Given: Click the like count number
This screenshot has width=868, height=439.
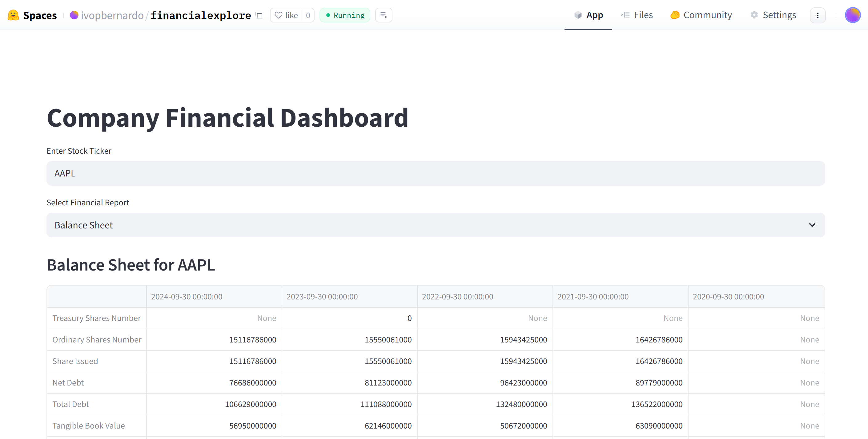Looking at the screenshot, I should [x=308, y=15].
